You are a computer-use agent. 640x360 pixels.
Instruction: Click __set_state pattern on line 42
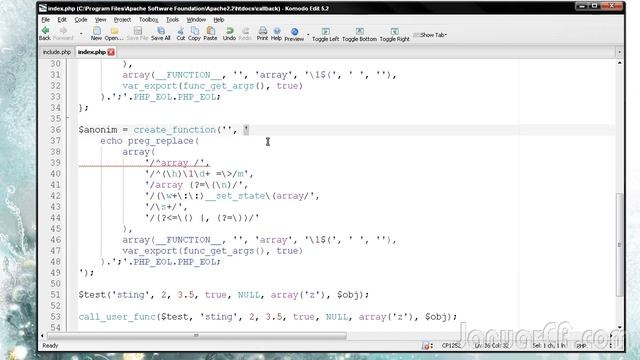[235, 196]
